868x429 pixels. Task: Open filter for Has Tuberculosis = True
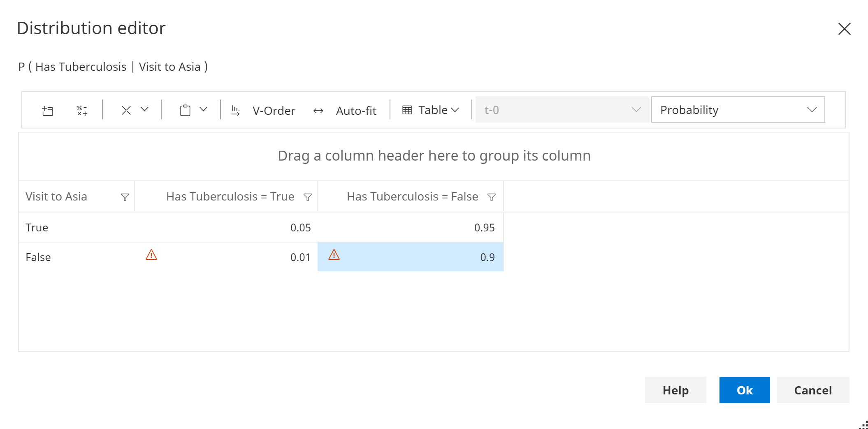307,197
